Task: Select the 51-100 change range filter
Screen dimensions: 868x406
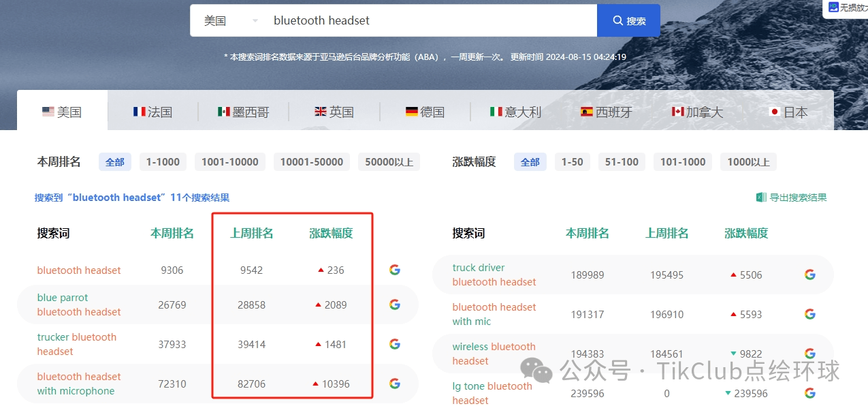Action: 621,162
